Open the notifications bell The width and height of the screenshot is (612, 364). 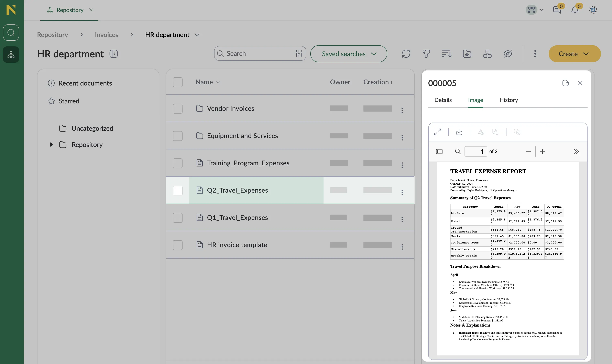(x=575, y=10)
